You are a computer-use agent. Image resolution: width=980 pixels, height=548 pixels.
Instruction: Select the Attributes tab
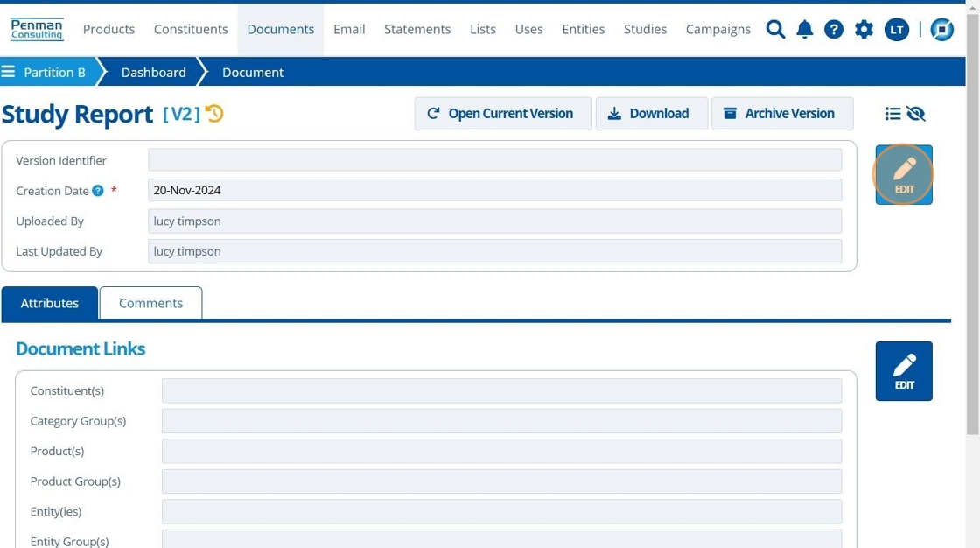(x=49, y=304)
